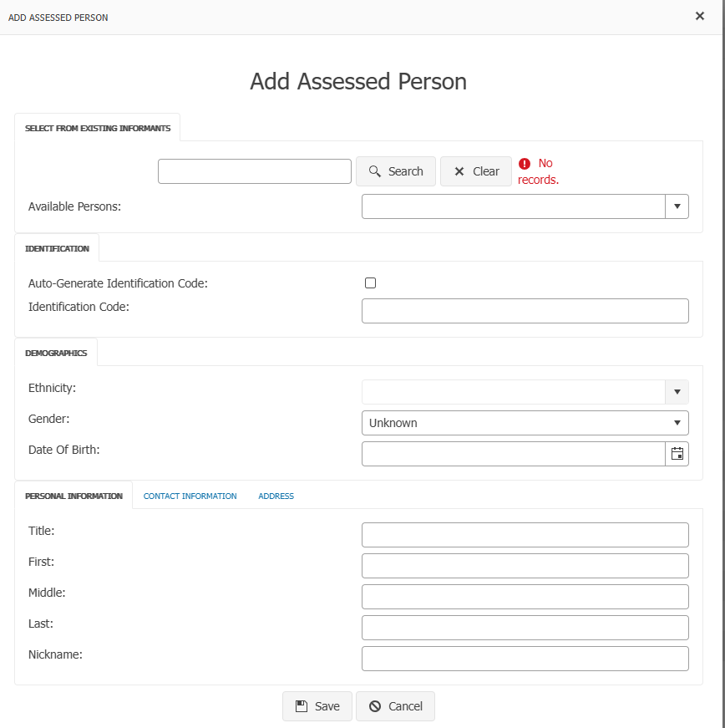Click the First name input field

(525, 566)
